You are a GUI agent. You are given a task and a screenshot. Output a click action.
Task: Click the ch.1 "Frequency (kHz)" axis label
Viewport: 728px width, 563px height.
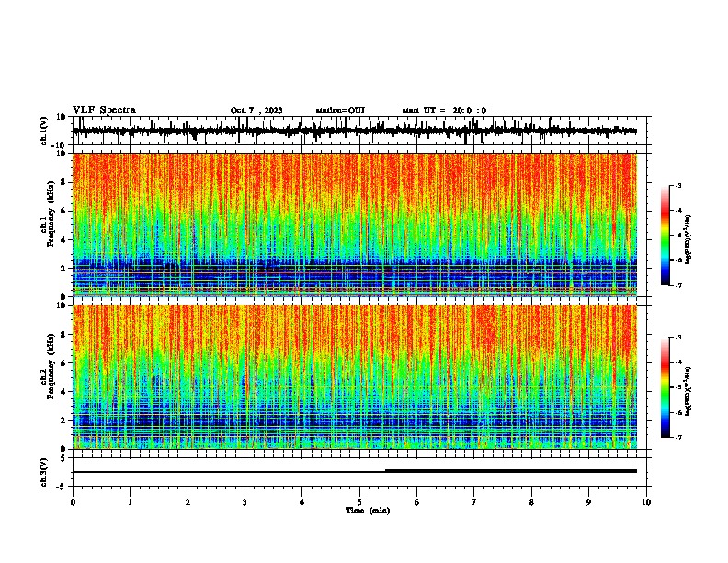pyautogui.click(x=51, y=213)
